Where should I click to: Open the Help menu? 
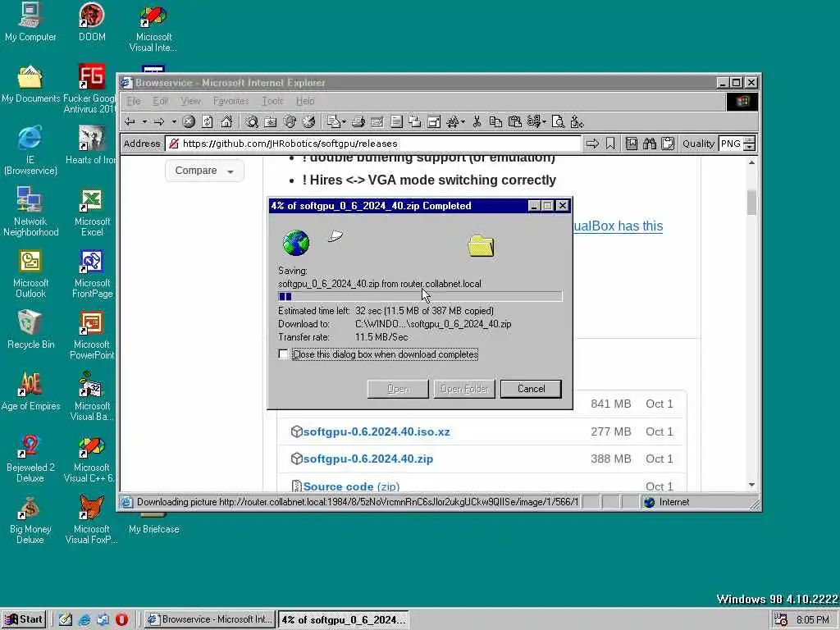click(x=305, y=101)
